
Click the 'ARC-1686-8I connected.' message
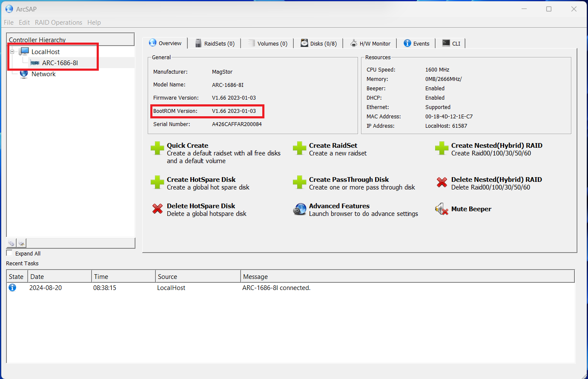coord(276,288)
